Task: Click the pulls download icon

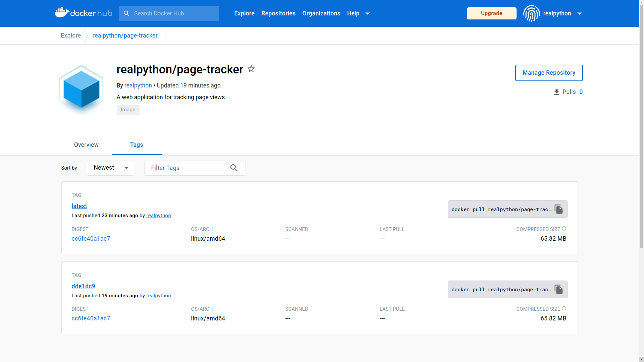Action: pyautogui.click(x=556, y=92)
